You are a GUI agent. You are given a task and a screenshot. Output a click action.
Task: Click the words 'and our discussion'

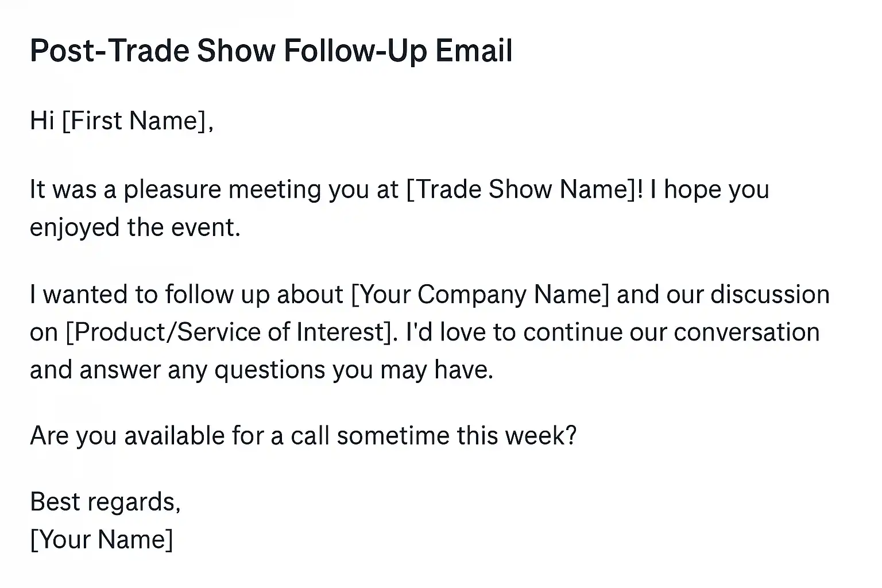click(x=723, y=295)
